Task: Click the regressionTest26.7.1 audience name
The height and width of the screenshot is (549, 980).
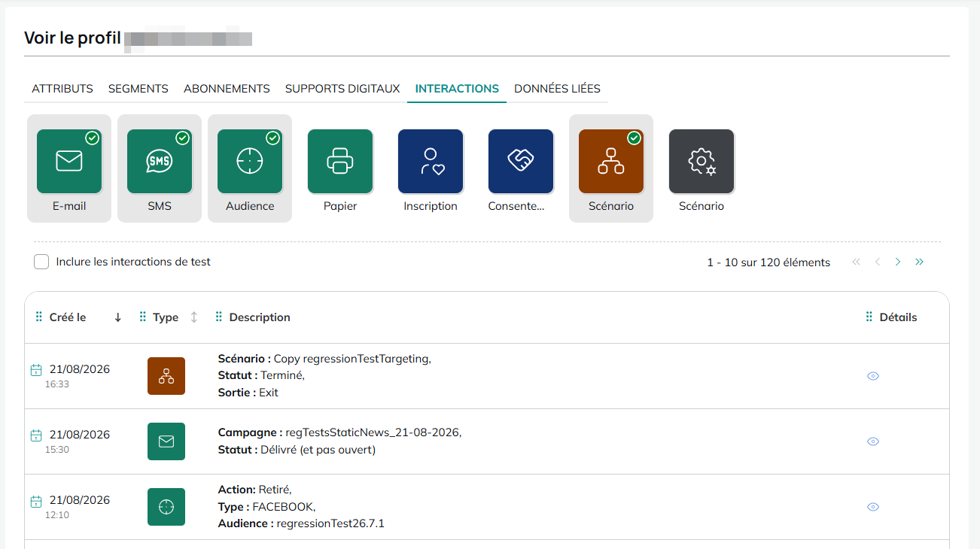Action: pos(330,523)
